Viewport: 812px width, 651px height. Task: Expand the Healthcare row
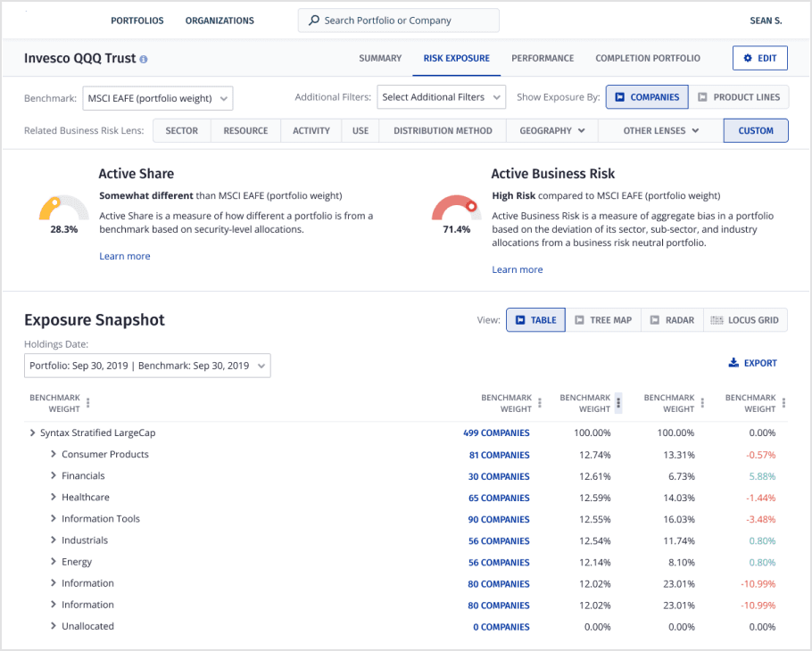click(53, 497)
